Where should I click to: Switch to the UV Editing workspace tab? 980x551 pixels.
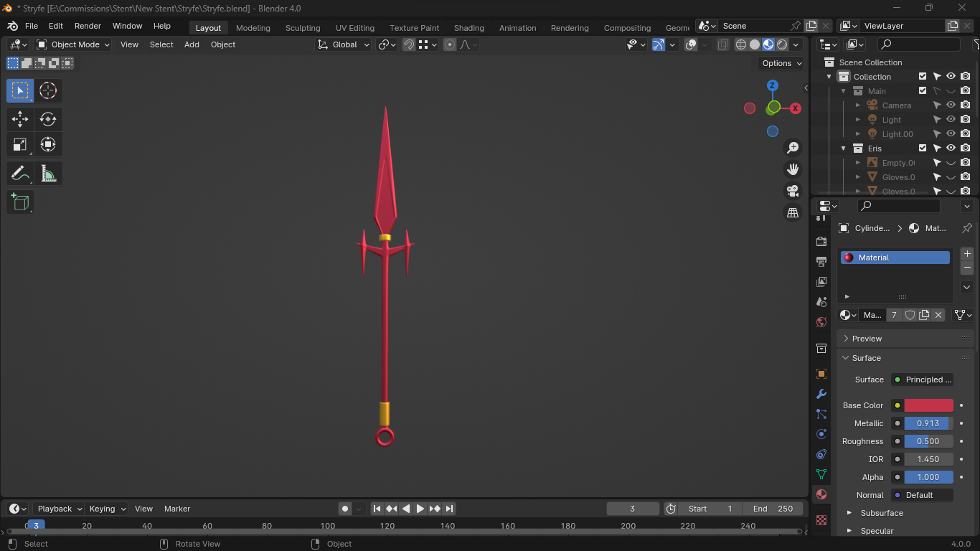pyautogui.click(x=355, y=28)
